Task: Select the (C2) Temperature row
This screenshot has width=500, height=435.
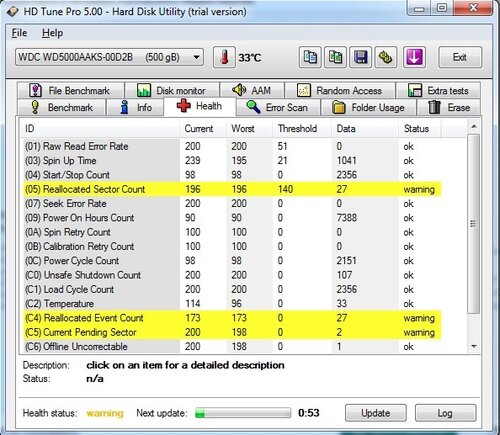Action: (x=232, y=304)
